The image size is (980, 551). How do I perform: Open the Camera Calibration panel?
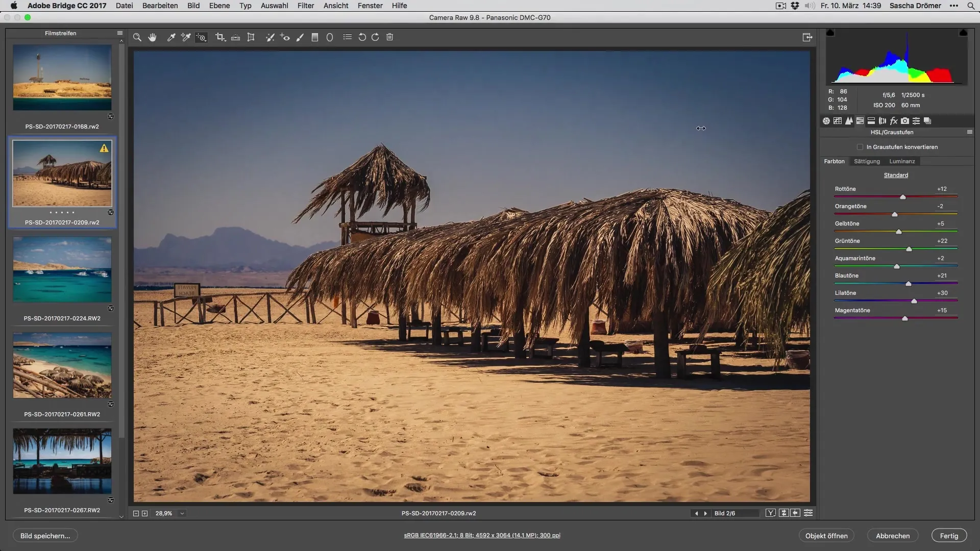[905, 121]
